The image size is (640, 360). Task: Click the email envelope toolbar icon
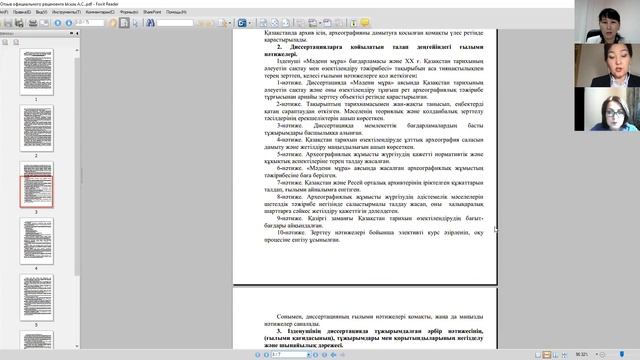click(44, 23)
